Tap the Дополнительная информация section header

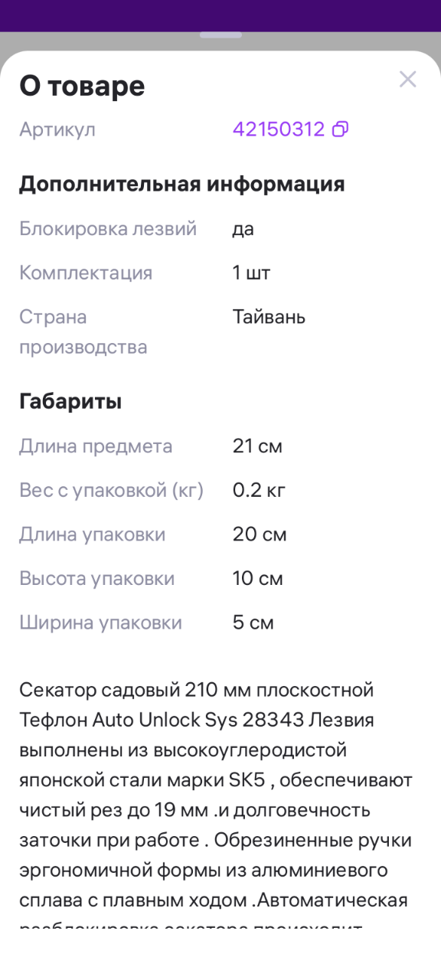(182, 184)
